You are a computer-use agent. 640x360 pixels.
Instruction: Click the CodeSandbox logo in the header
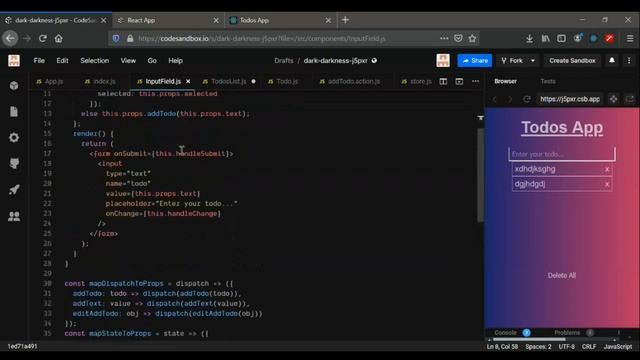point(14,60)
